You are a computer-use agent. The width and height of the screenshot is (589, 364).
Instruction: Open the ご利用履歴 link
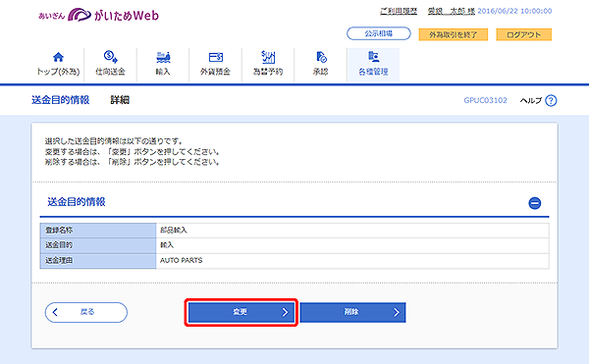[399, 11]
